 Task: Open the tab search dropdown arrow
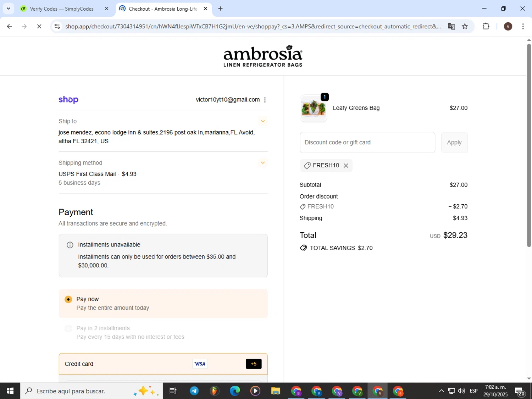coord(8,9)
